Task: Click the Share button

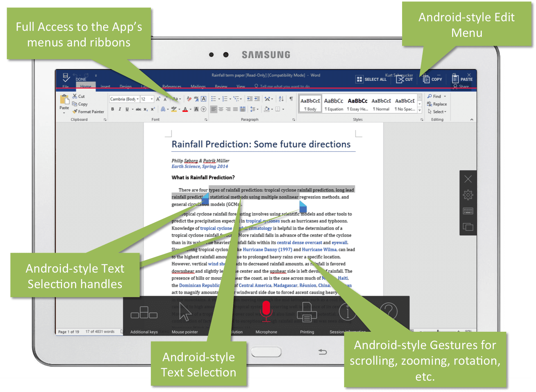Action: click(461, 86)
